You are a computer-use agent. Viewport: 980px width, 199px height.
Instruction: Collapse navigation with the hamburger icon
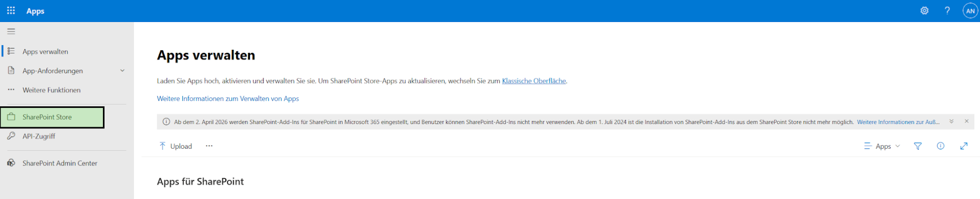tap(11, 31)
